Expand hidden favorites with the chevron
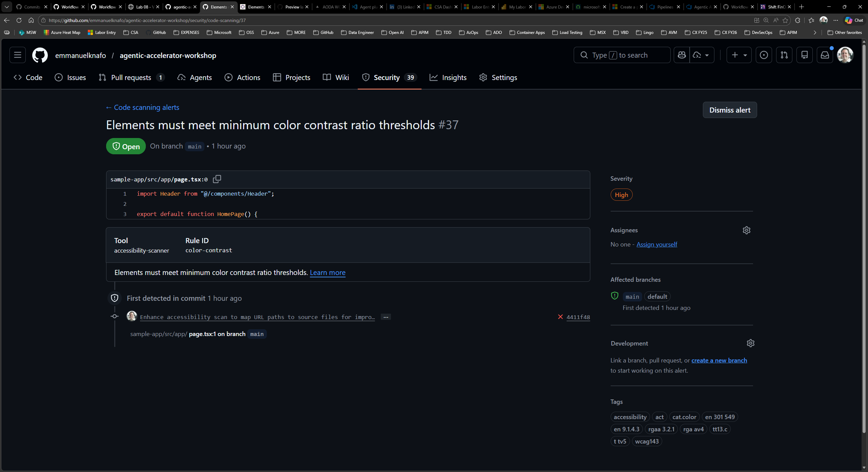The width and height of the screenshot is (868, 472). click(x=814, y=32)
